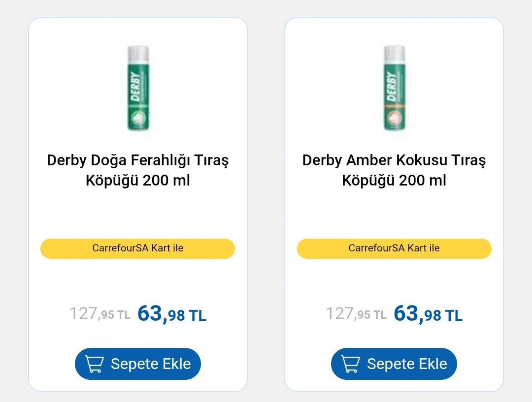This screenshot has height=402, width=532.
Task: Click the cart icon under Doğa Ferahlığı product
Action: [94, 364]
